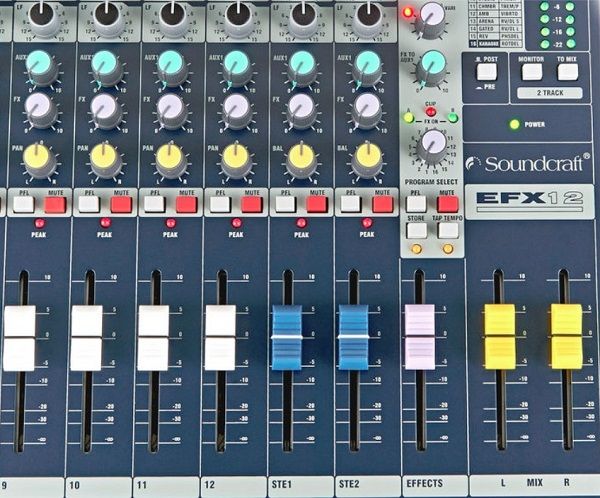The height and width of the screenshot is (498, 600).
Task: Point at STE1 PEAK LED
Action: pos(302,223)
